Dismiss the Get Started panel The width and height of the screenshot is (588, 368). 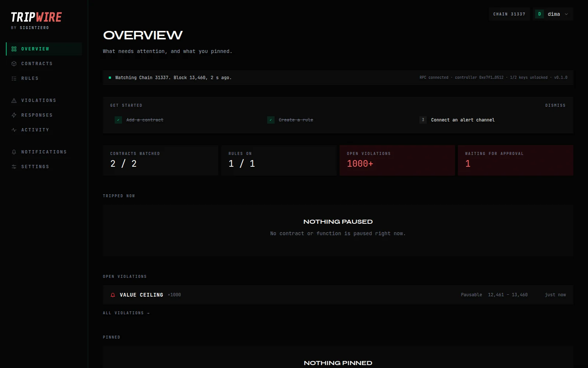tap(555, 105)
